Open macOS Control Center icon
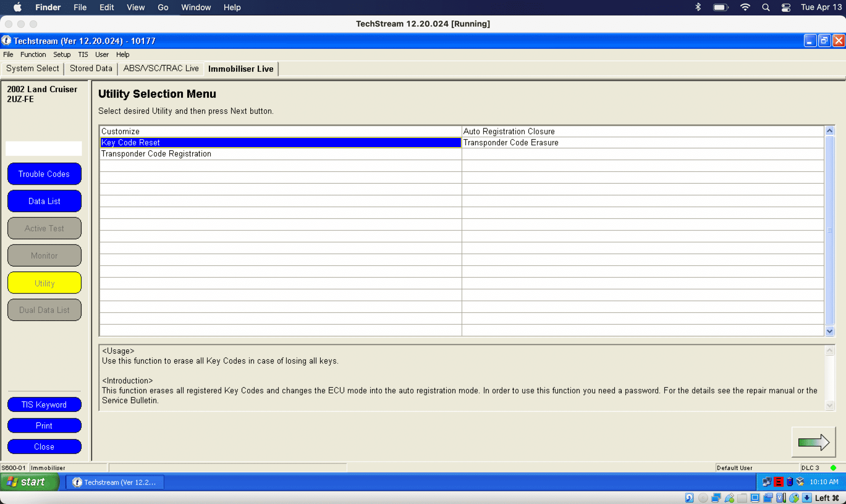This screenshot has width=846, height=504. pyautogui.click(x=786, y=7)
